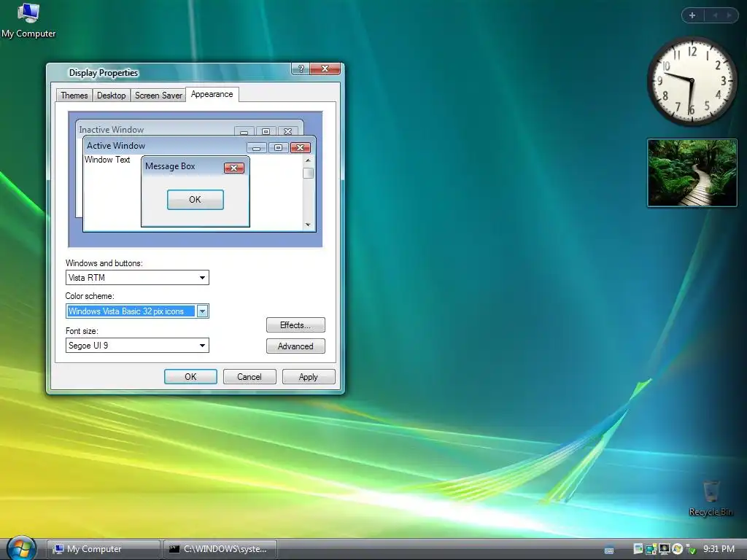The height and width of the screenshot is (560, 747).
Task: Click the preview Inactive Window close button
Action: coord(287,131)
